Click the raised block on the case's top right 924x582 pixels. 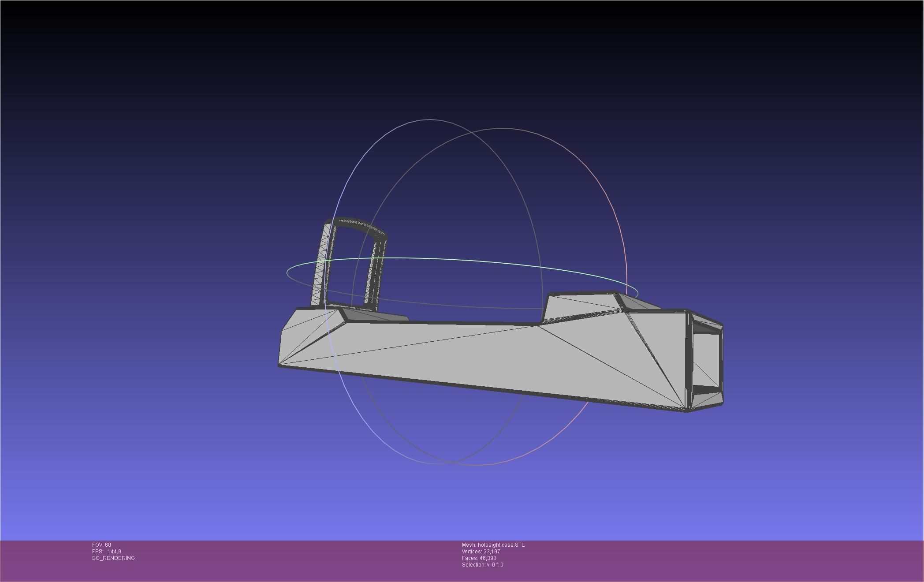(582, 304)
